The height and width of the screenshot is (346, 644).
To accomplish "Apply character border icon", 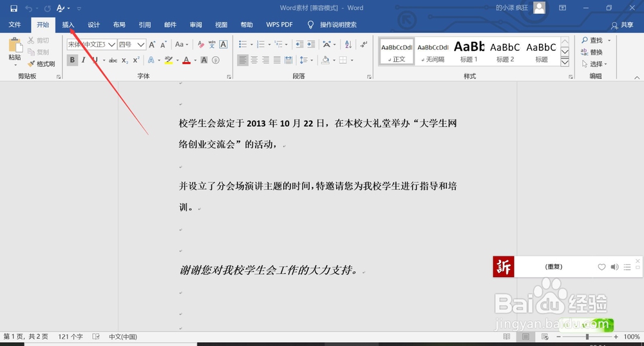I will [x=223, y=44].
